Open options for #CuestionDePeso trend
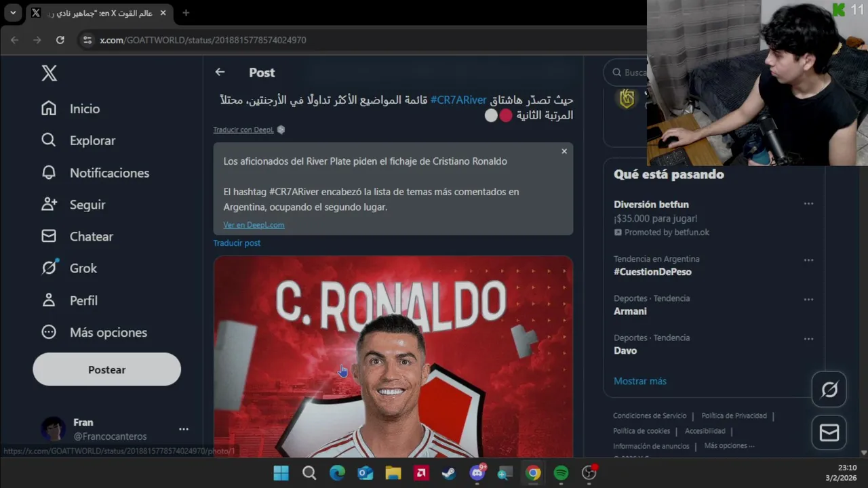Screen dimensions: 868x488 coord(808,260)
